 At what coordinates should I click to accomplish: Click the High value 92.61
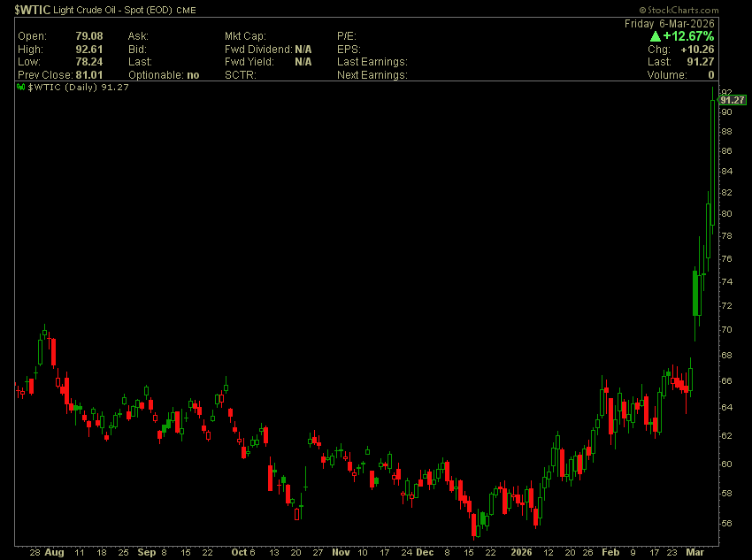(x=89, y=50)
